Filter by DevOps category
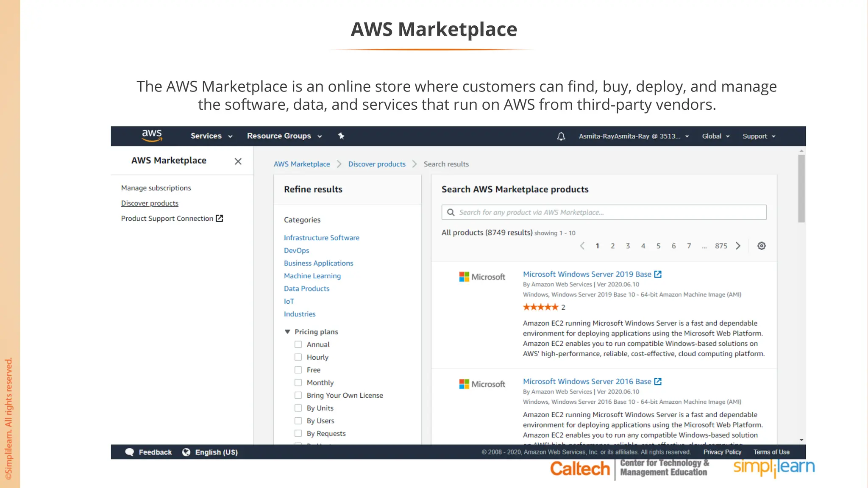Screen dimensions: 868x488 (x=296, y=250)
